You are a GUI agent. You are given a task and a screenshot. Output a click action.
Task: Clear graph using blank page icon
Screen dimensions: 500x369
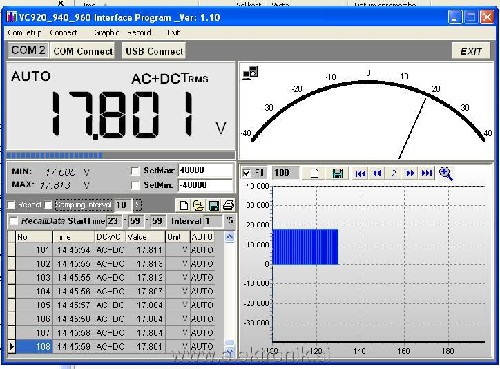pos(315,173)
